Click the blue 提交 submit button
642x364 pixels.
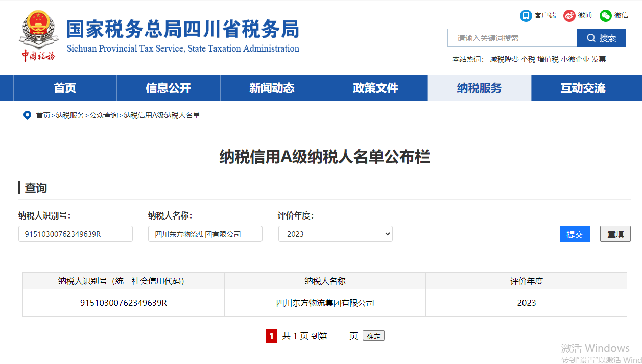pos(575,234)
